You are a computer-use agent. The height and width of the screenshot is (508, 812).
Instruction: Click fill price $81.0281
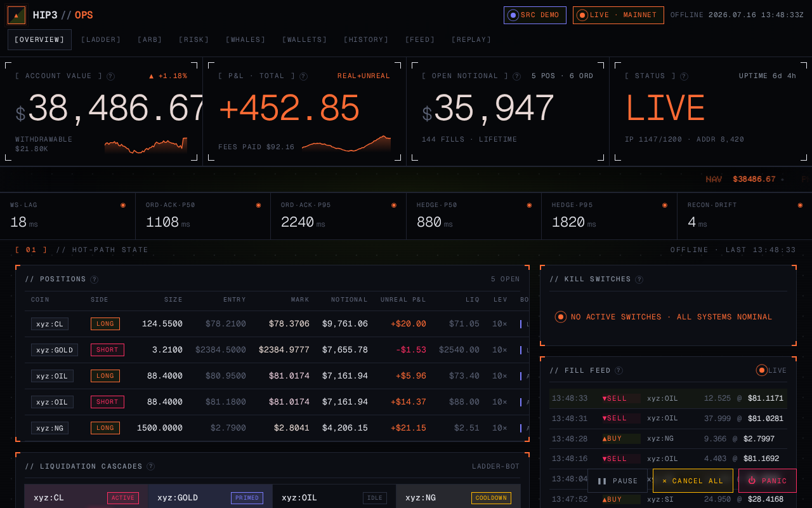pos(766,418)
